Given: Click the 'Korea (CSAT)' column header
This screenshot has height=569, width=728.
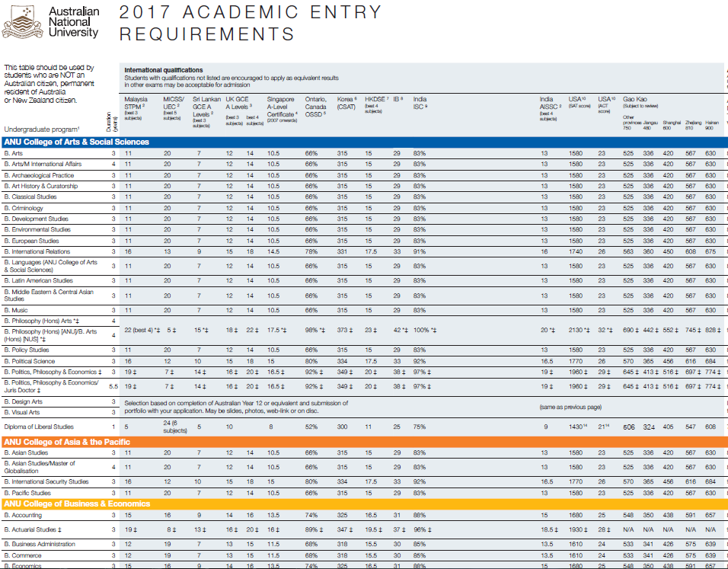Looking at the screenshot, I should [x=346, y=103].
